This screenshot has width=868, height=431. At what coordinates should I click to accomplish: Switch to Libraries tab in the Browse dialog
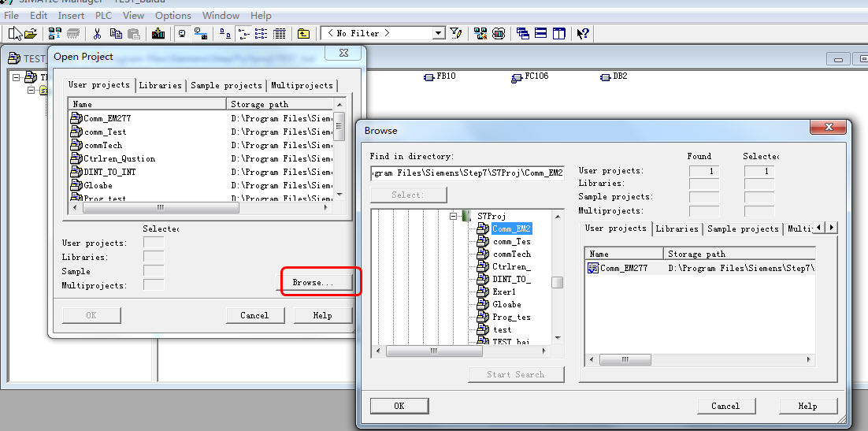tap(677, 229)
